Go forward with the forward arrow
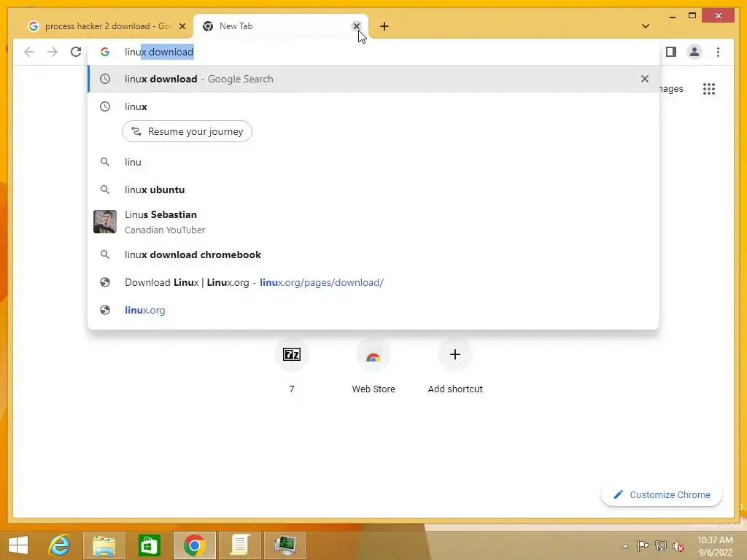This screenshot has width=747, height=560. 53,52
